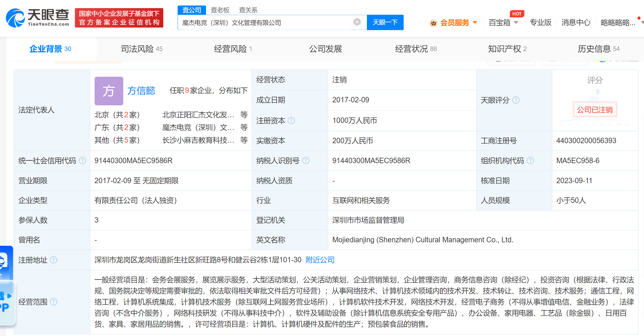Open the 司法风险 tab
This screenshot has height=336, width=644.
(x=142, y=49)
